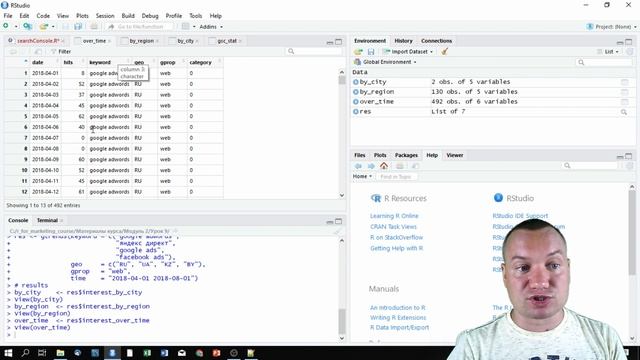
Task: Switch to the Connections tab
Action: 436,41
